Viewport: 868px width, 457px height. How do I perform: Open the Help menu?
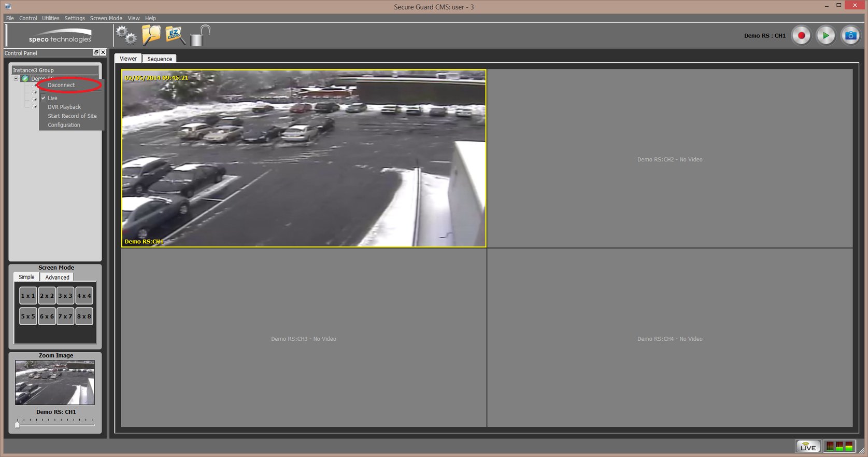[150, 18]
